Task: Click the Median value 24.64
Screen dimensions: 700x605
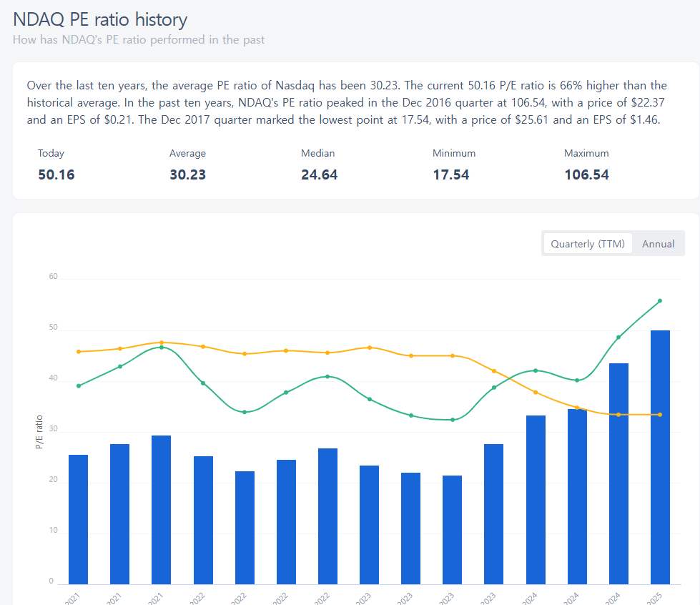Action: click(319, 174)
